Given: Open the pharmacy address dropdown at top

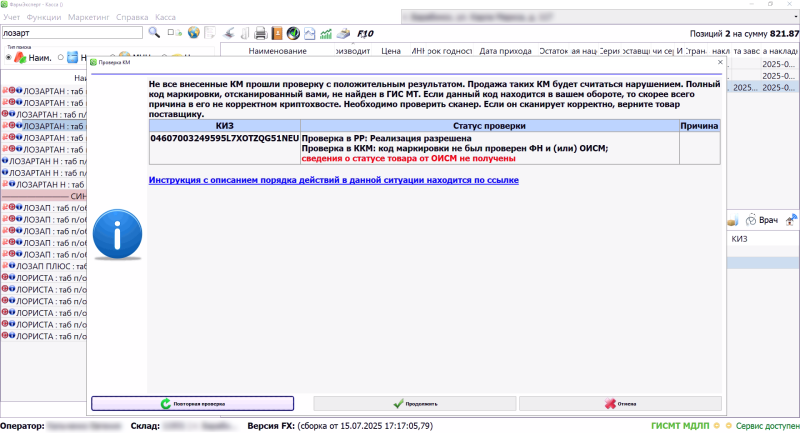Looking at the screenshot, I should [x=600, y=18].
